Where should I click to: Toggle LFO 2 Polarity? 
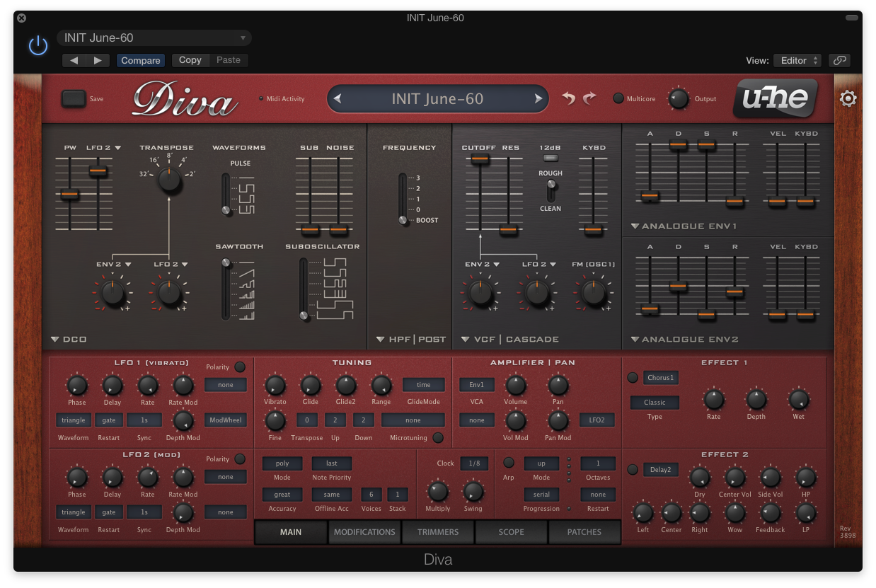240,459
